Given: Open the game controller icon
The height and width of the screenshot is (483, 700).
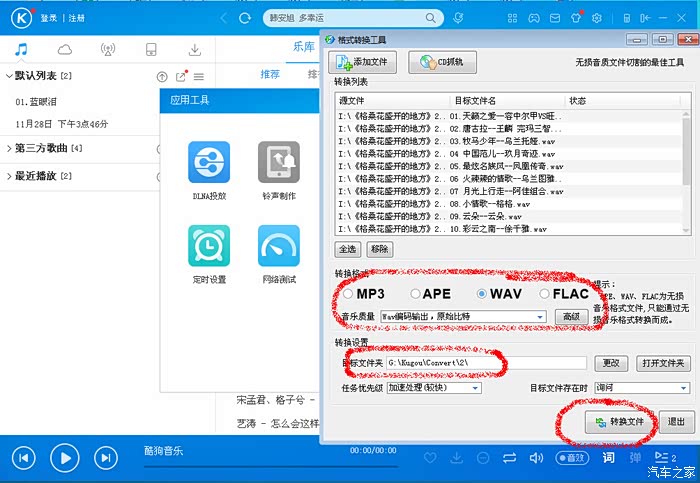Looking at the screenshot, I should (533, 18).
